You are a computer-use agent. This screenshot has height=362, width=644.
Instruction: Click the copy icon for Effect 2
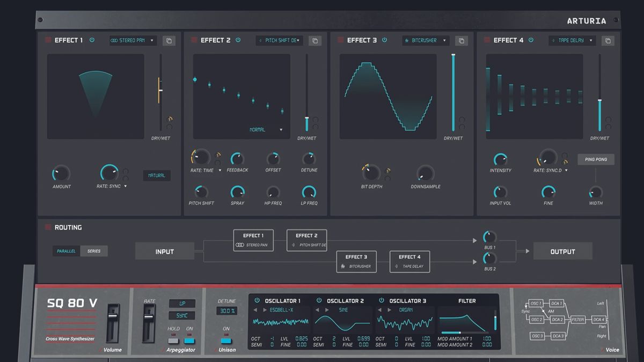(315, 40)
